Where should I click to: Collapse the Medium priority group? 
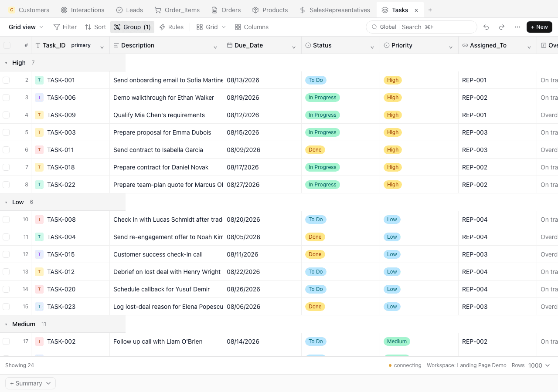(6, 324)
